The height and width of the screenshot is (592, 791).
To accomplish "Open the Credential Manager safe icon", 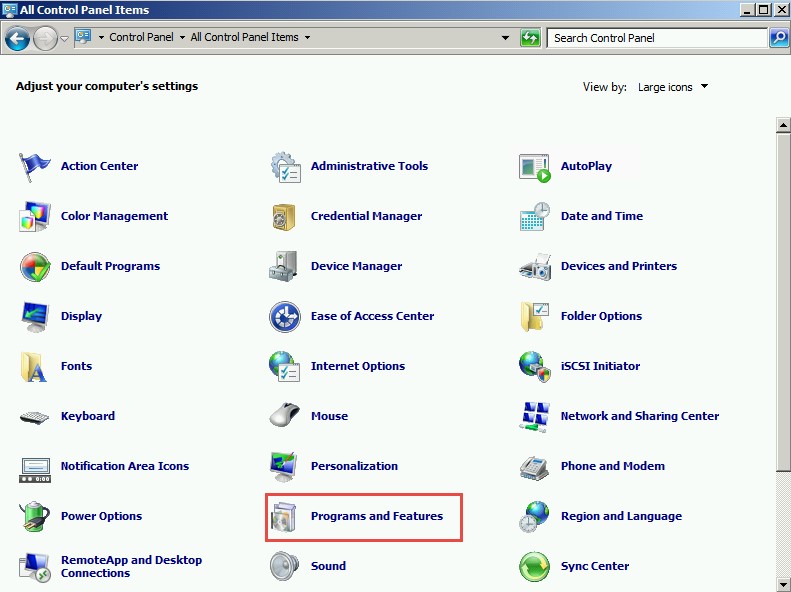I will (x=285, y=216).
